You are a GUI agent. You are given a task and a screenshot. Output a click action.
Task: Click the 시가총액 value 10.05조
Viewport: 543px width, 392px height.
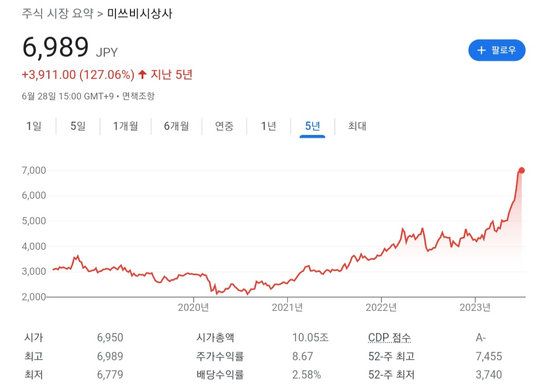(x=310, y=338)
